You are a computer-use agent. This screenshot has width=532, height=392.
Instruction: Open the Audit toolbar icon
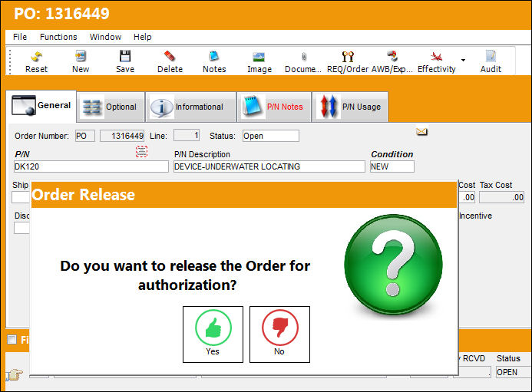[x=491, y=61]
